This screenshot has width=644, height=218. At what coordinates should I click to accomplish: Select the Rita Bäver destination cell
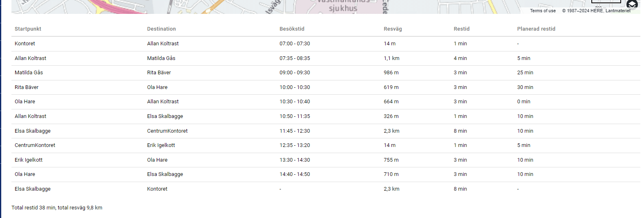point(159,73)
